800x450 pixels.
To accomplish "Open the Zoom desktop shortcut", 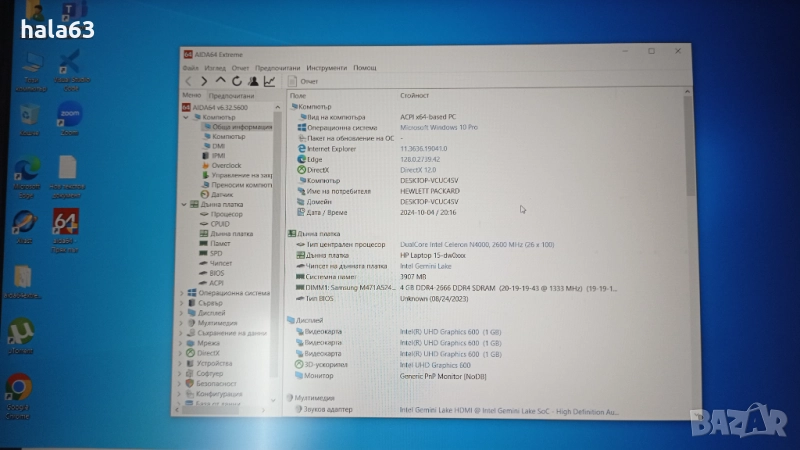I will tap(69, 116).
